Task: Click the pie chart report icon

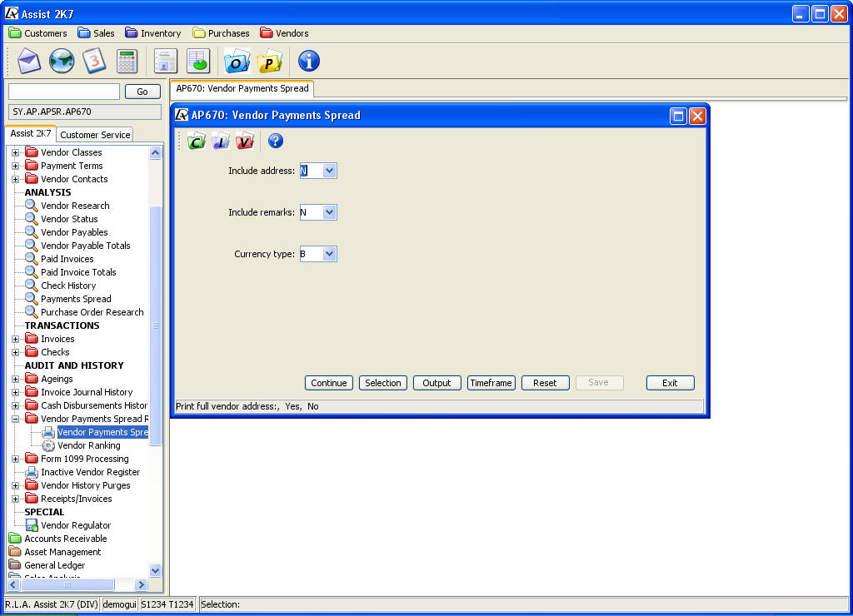Action: click(198, 61)
